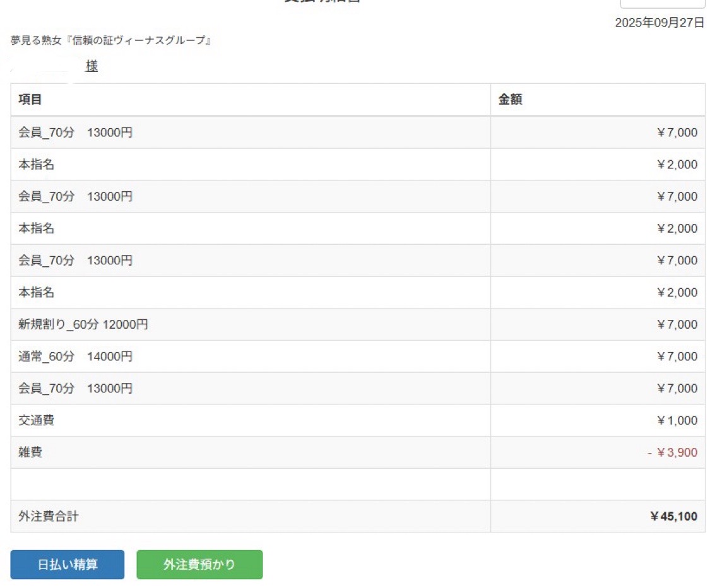Image resolution: width=710 pixels, height=588 pixels.
Task: Select the 雑費 row label
Action: tap(30, 452)
